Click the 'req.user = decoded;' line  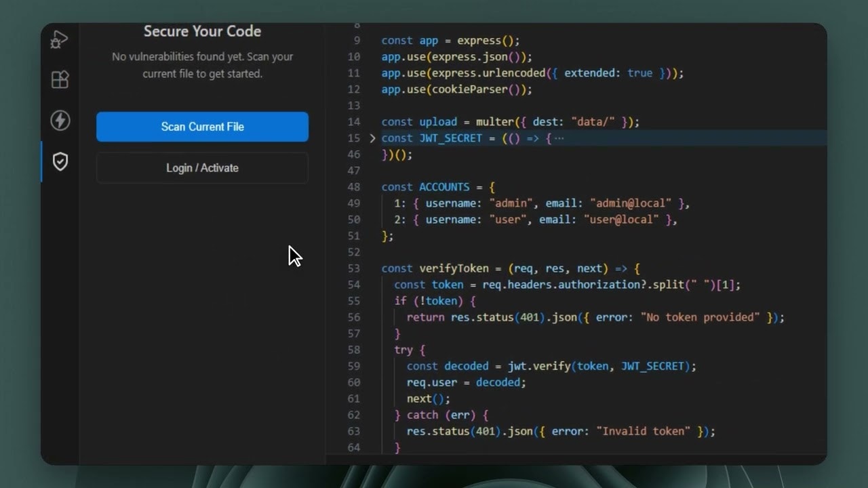467,382
